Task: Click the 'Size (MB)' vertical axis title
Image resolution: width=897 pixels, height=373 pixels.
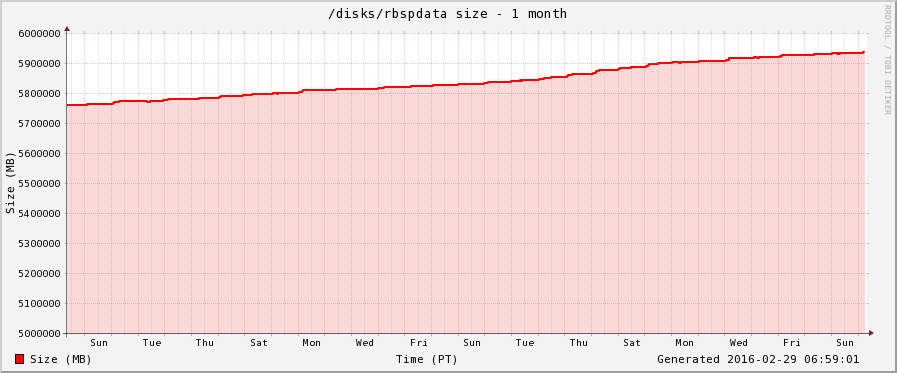Action: [10, 183]
